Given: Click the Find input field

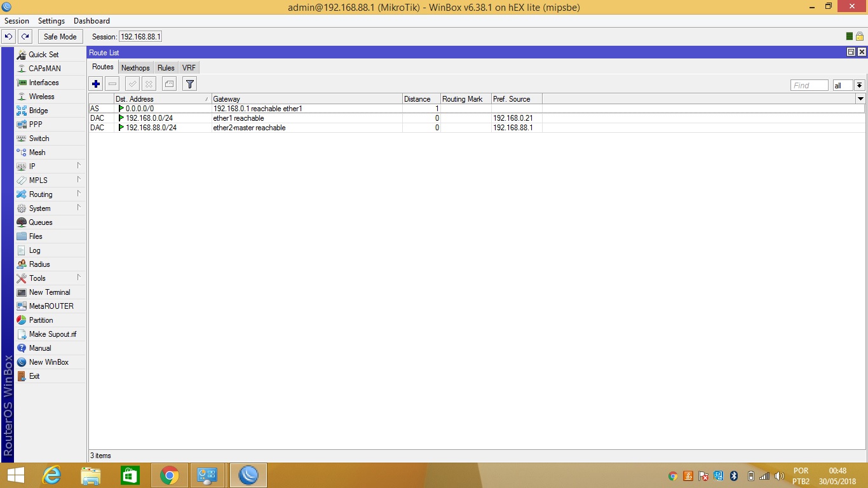Looking at the screenshot, I should pyautogui.click(x=810, y=85).
